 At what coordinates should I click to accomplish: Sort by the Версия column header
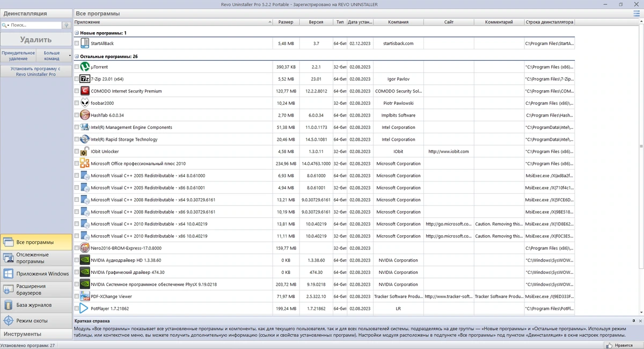coord(316,23)
